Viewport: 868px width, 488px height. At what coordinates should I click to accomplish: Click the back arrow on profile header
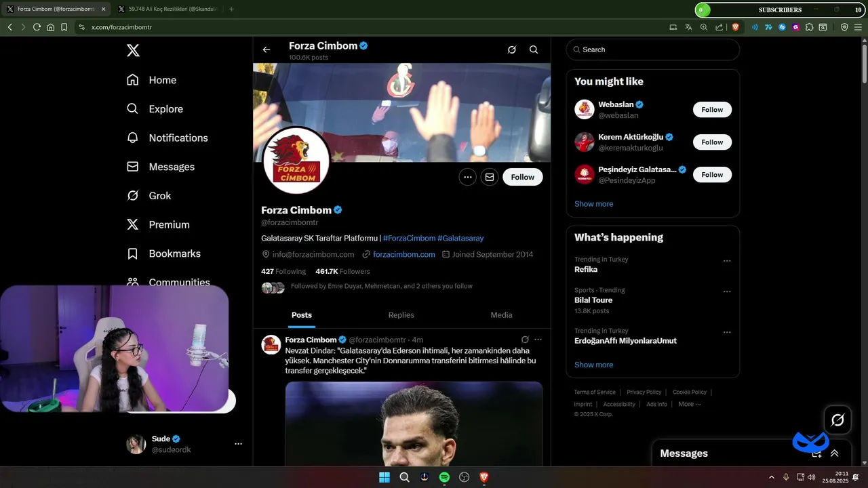tap(267, 49)
